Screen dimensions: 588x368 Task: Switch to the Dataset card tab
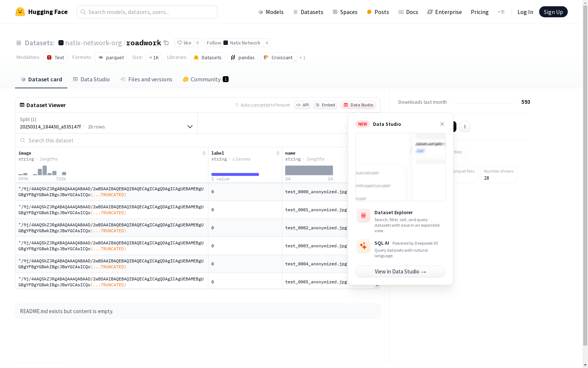(41, 79)
